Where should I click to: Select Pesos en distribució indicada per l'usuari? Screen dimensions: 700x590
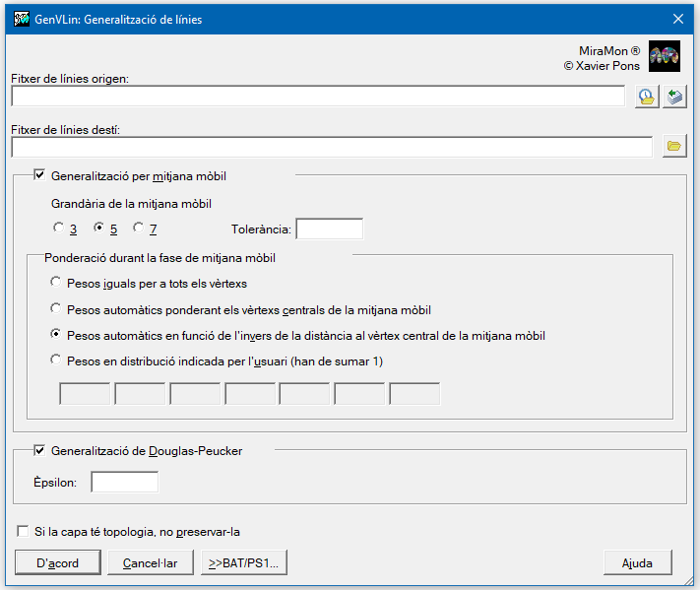click(55, 360)
